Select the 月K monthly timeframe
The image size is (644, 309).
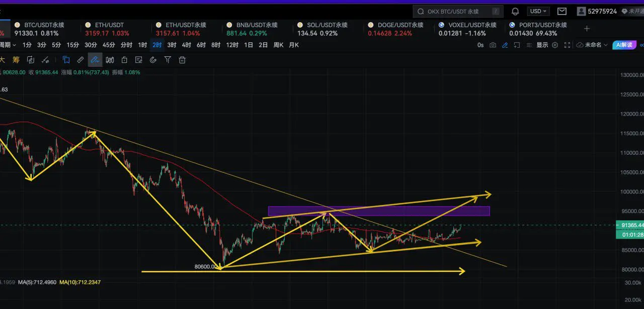pyautogui.click(x=294, y=45)
